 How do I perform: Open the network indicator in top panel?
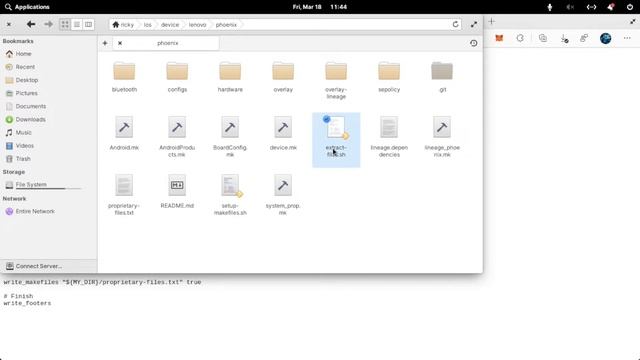(591, 7)
